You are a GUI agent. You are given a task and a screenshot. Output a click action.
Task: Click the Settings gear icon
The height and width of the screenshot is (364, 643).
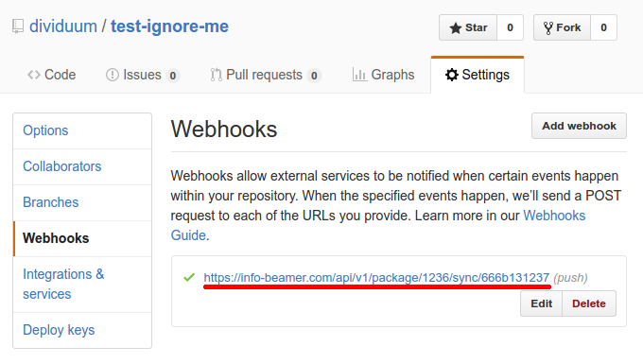451,75
